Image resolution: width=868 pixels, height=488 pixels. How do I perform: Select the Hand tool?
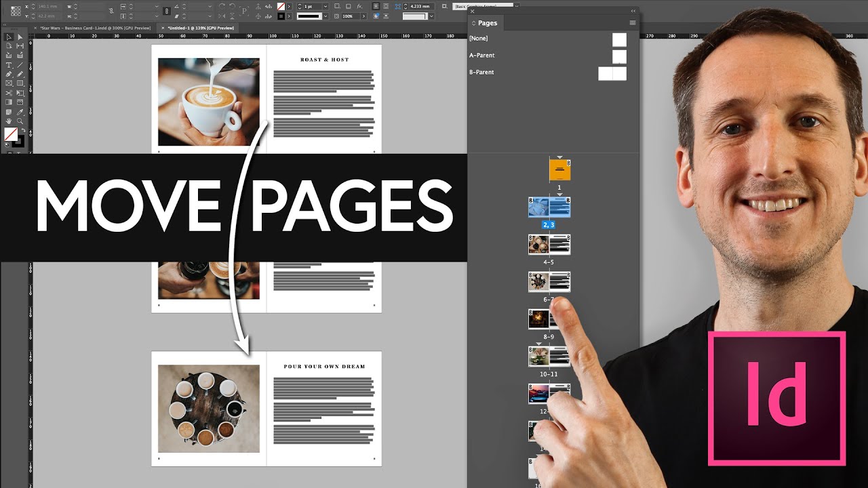(x=9, y=121)
